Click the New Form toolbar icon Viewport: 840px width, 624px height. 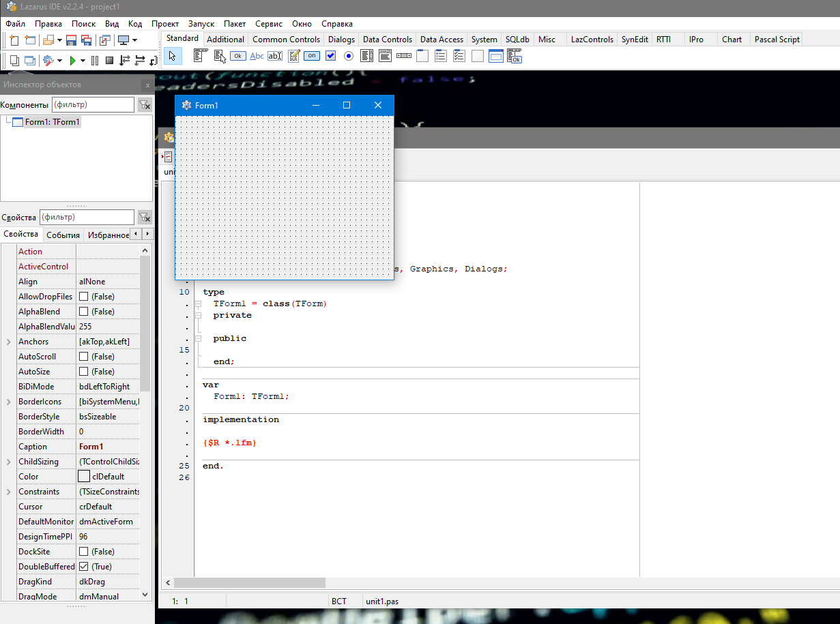tap(29, 40)
